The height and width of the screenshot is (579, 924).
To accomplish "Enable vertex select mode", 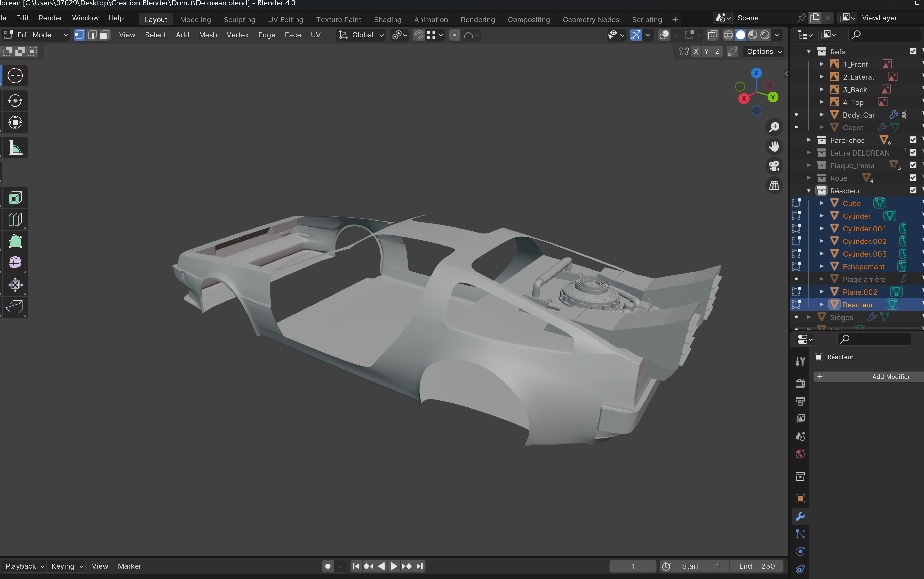I will tap(79, 35).
